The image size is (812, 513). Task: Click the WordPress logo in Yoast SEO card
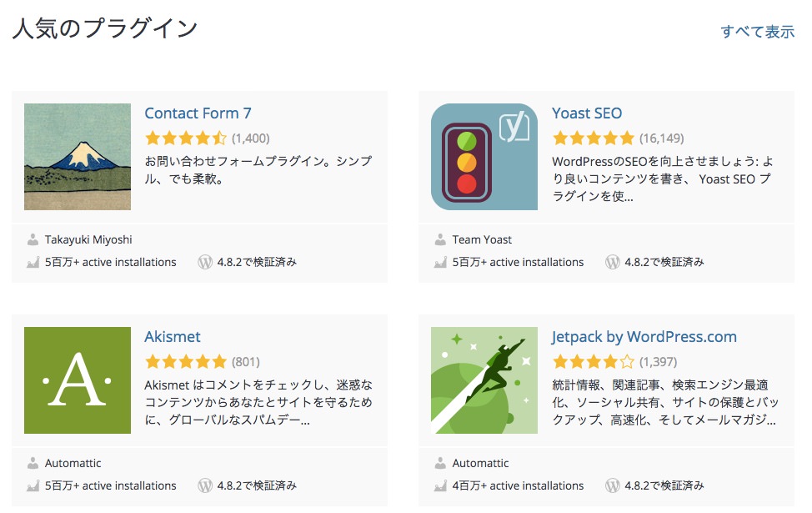613,262
